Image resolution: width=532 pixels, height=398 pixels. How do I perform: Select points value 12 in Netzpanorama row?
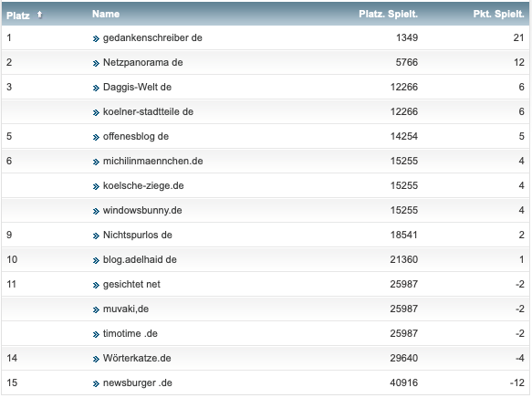point(519,62)
